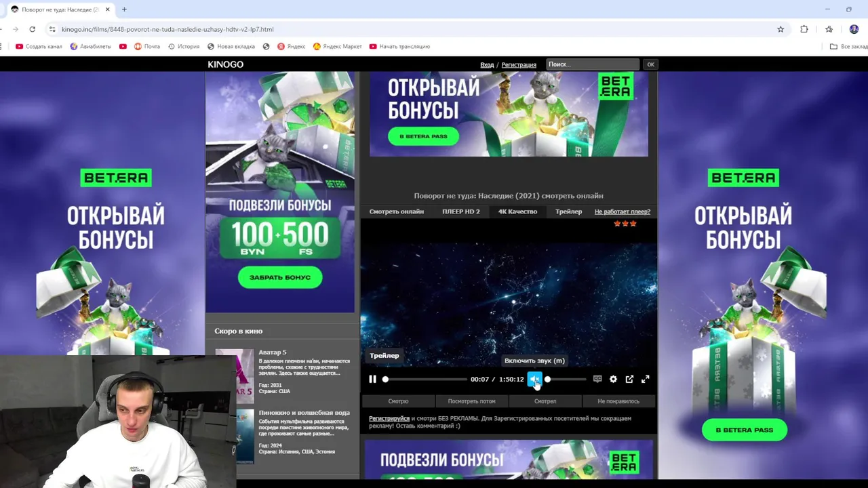Switch to the Смотреть онлайн tab
This screenshot has width=868, height=488.
397,211
